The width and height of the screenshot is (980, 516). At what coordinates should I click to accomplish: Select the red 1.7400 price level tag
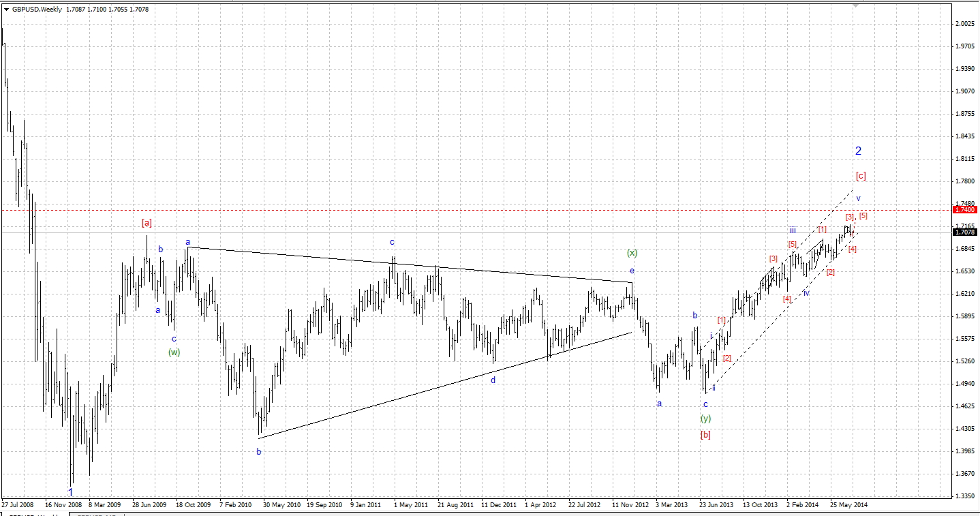coord(965,211)
